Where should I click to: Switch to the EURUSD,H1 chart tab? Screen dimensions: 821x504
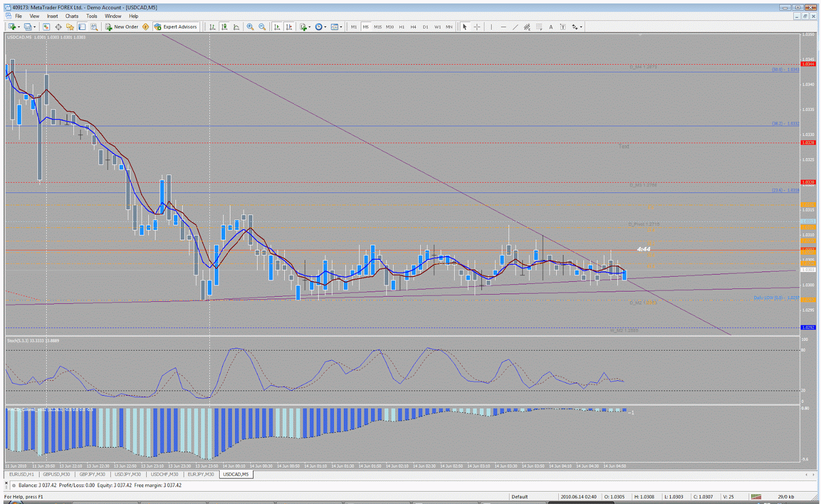point(22,474)
